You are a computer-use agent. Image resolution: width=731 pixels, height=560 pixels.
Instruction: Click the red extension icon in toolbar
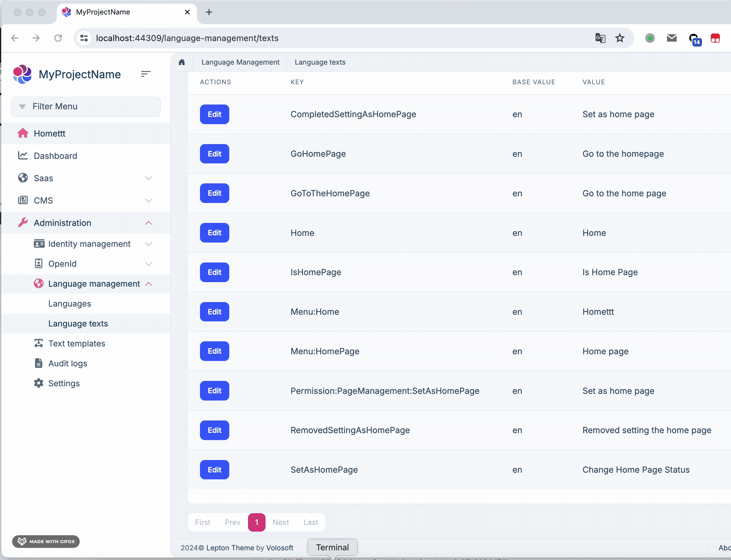(x=715, y=38)
